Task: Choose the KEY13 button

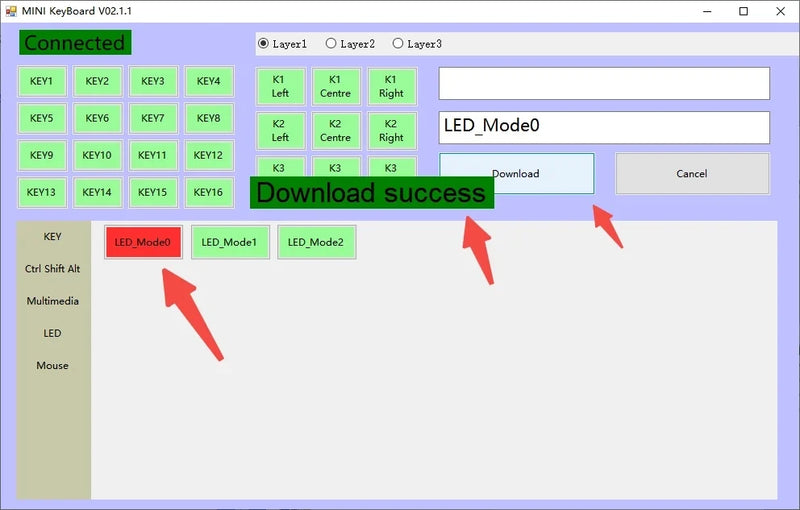Action: [x=42, y=192]
